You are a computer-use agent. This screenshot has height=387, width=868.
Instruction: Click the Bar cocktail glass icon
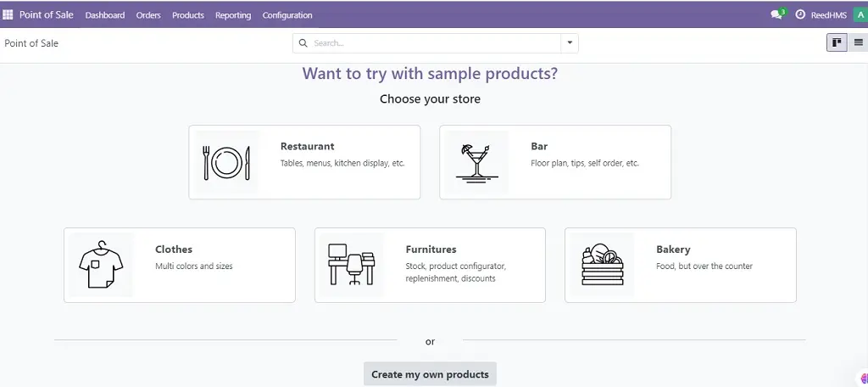pos(476,162)
